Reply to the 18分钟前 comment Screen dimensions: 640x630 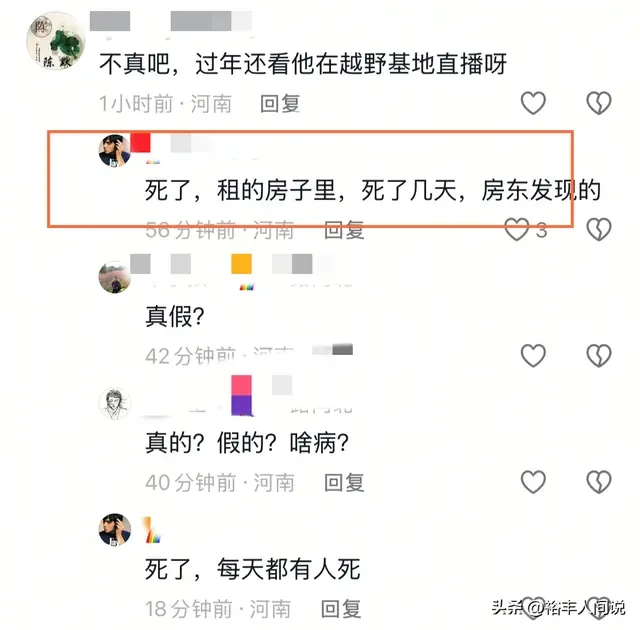[341, 609]
